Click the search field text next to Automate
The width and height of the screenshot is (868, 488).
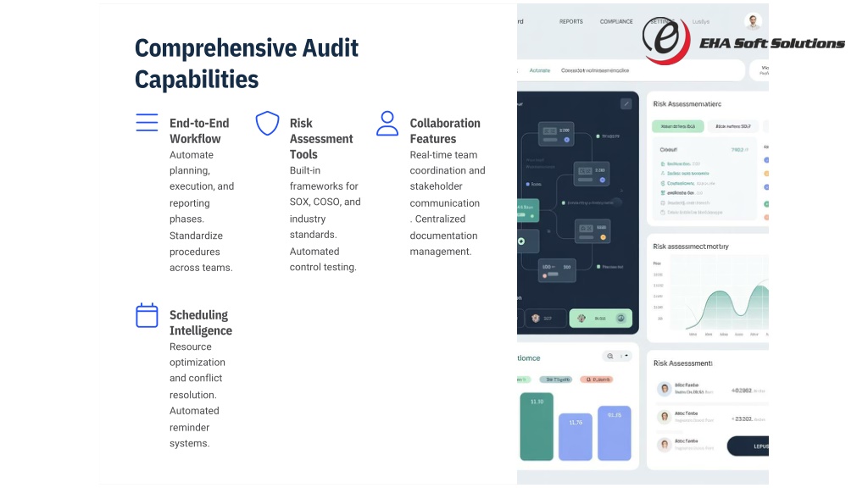594,70
